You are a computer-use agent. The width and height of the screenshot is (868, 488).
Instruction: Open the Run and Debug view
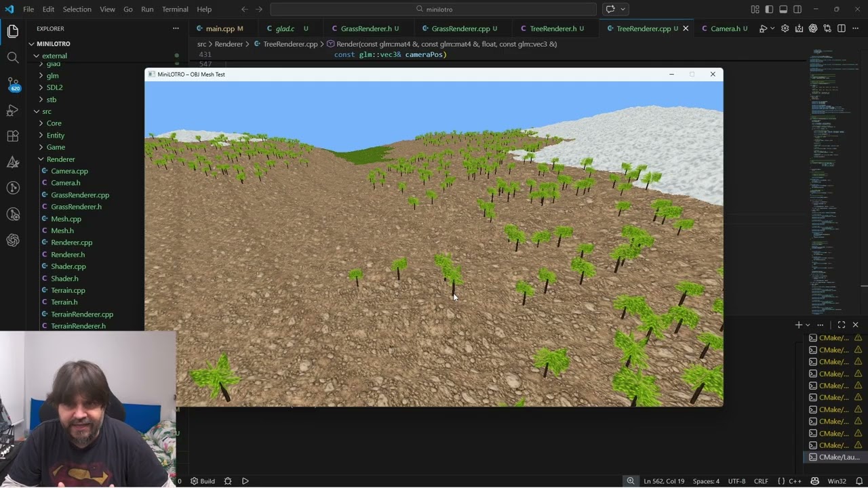pyautogui.click(x=12, y=110)
